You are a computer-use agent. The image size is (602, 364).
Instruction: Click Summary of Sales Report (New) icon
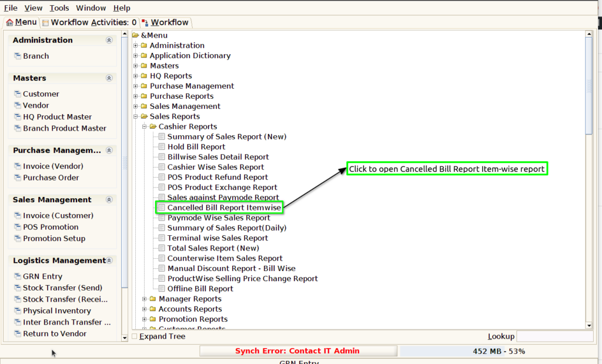point(162,136)
